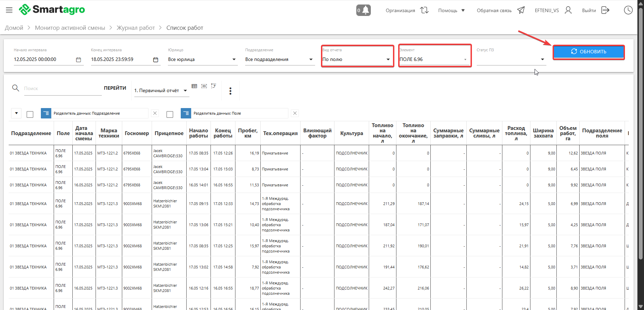
Task: Open the clock history icon
Action: pyautogui.click(x=628, y=10)
